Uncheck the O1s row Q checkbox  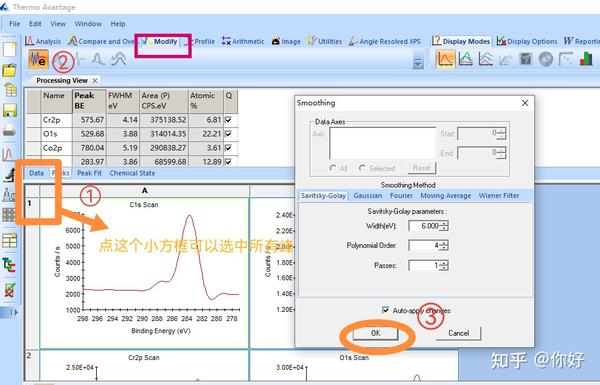pos(228,134)
